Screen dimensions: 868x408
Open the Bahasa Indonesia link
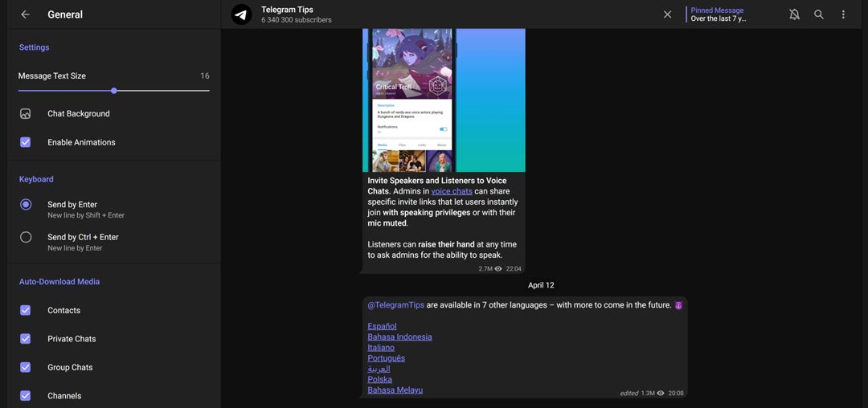399,337
